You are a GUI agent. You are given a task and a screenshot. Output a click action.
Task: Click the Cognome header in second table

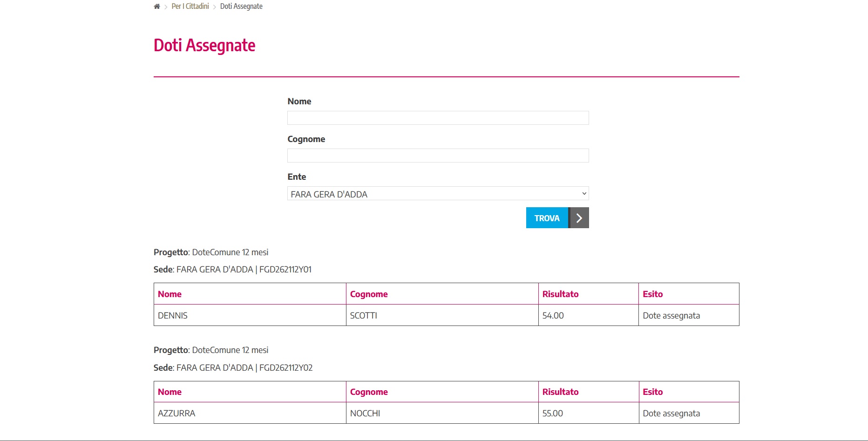coord(369,392)
